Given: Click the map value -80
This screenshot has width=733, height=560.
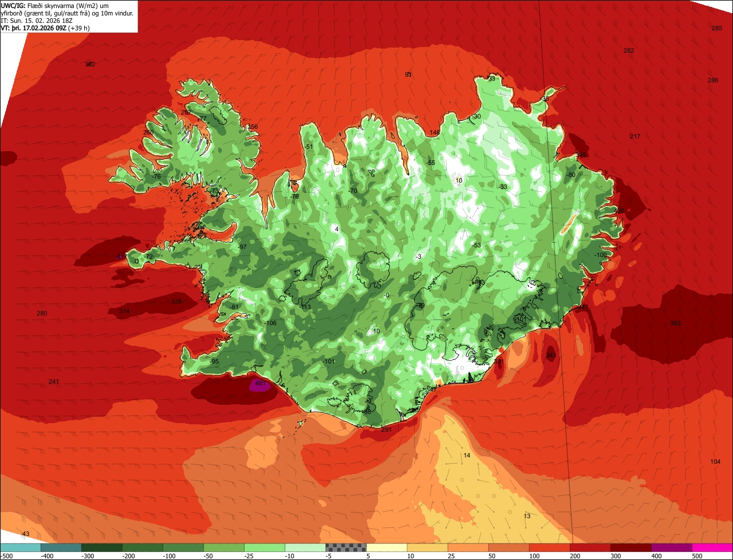Looking at the screenshot, I should click(570, 175).
